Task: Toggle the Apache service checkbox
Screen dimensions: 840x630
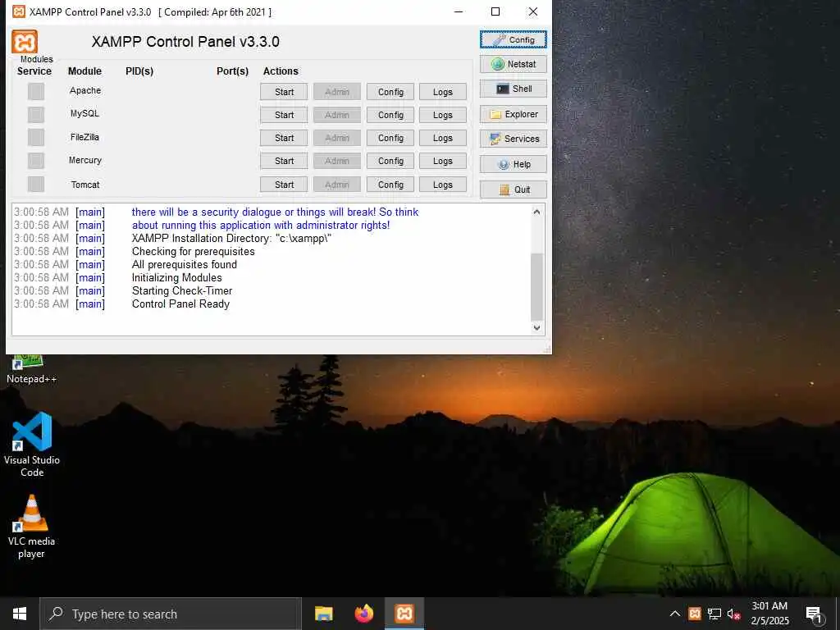Action: pos(36,91)
